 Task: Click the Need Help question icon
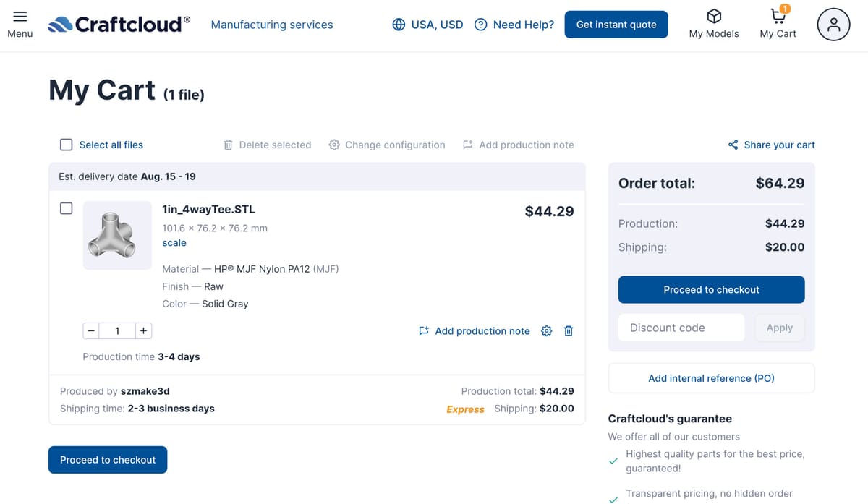[x=480, y=25]
